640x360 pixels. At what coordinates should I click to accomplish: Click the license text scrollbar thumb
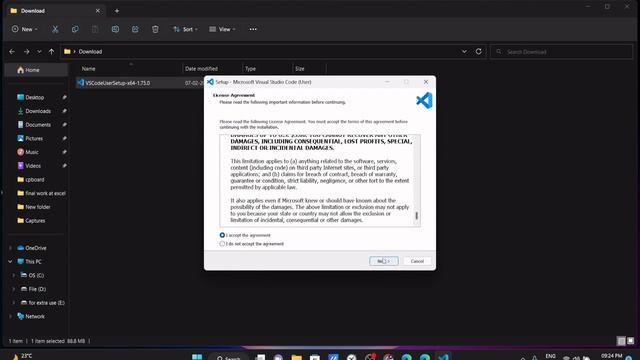click(x=416, y=216)
